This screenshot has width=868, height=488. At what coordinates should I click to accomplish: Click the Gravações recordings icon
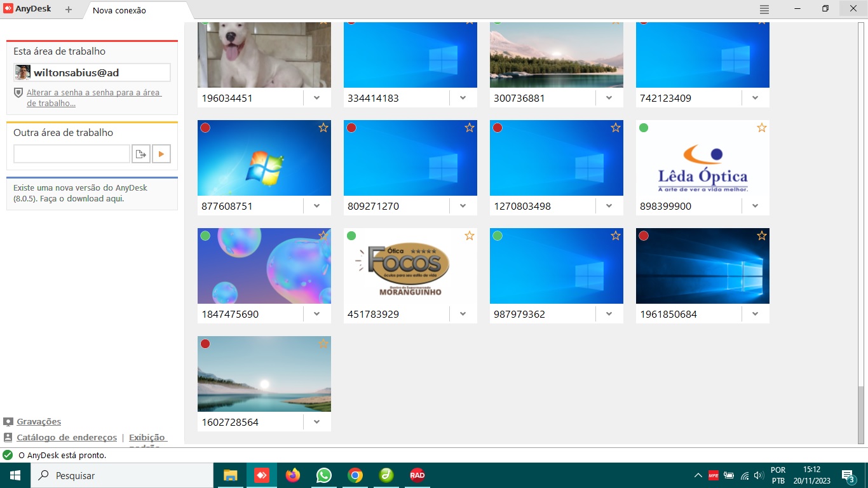coord(8,422)
